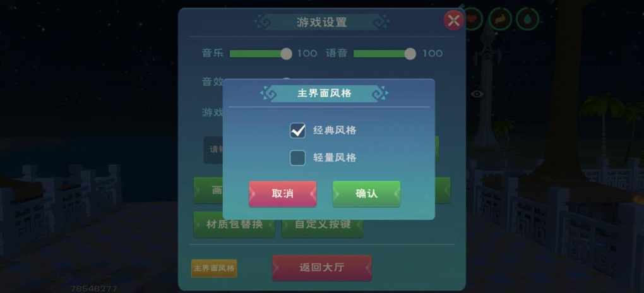Click the ID number 78548277
This screenshot has height=293, width=644.
click(94, 289)
